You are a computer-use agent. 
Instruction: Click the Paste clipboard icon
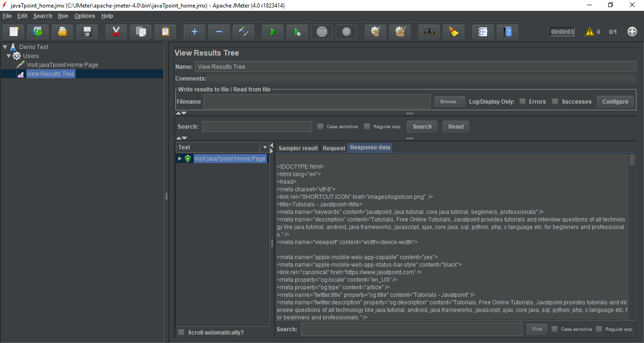165,32
